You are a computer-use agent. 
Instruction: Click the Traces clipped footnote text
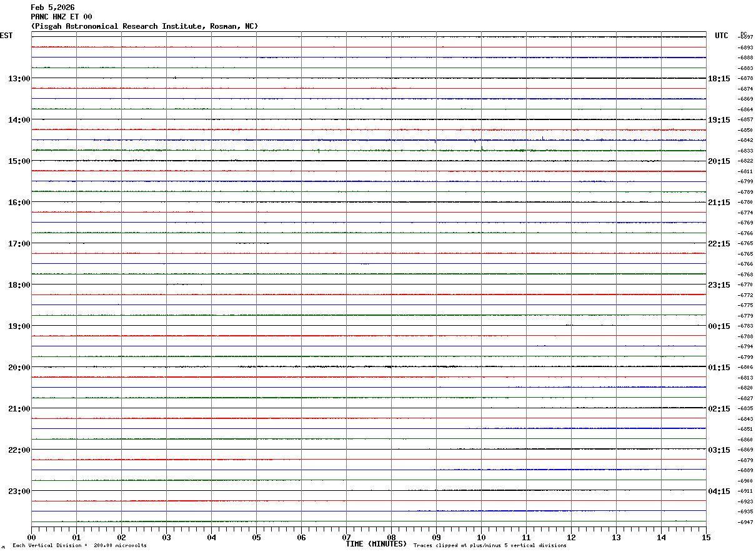click(x=490, y=546)
